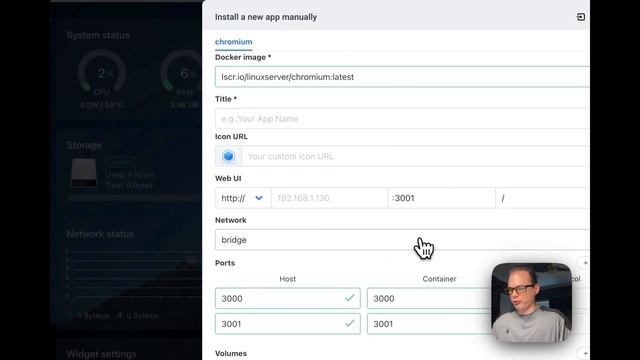Switch to the chromium tab
This screenshot has width=640, height=360.
click(233, 42)
